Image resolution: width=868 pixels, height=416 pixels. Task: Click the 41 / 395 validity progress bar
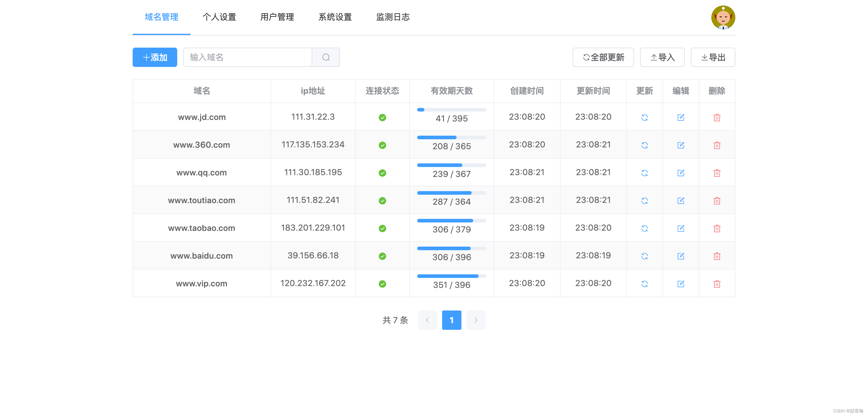click(451, 109)
